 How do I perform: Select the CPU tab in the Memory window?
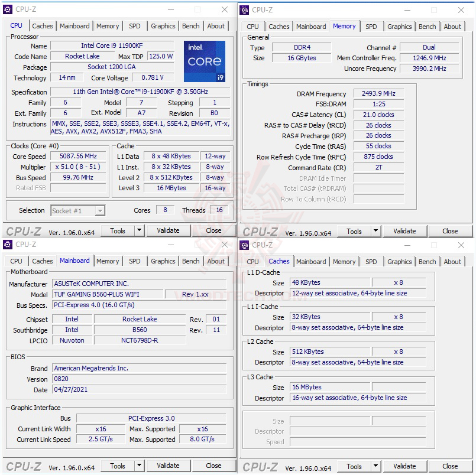pos(252,27)
